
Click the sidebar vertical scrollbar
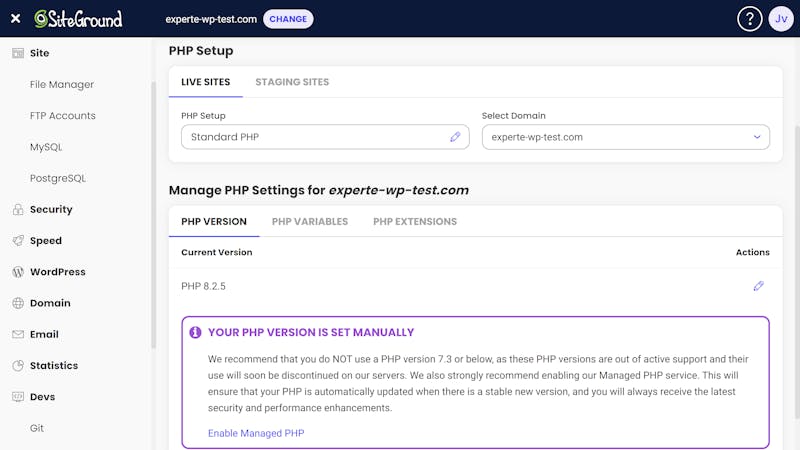[153, 214]
